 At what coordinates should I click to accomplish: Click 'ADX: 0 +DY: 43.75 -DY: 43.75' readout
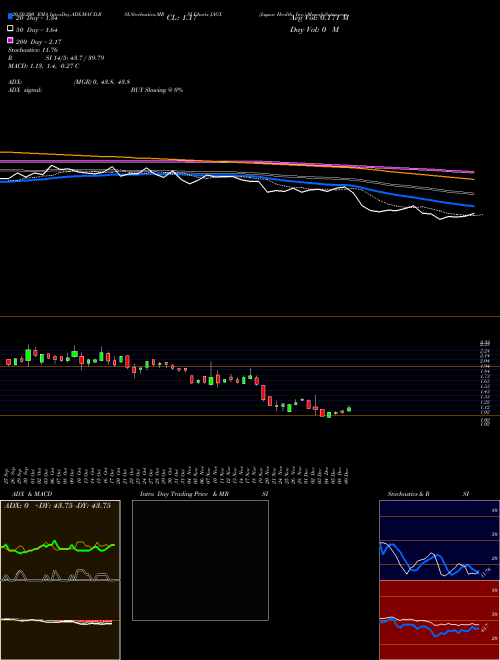57,506
